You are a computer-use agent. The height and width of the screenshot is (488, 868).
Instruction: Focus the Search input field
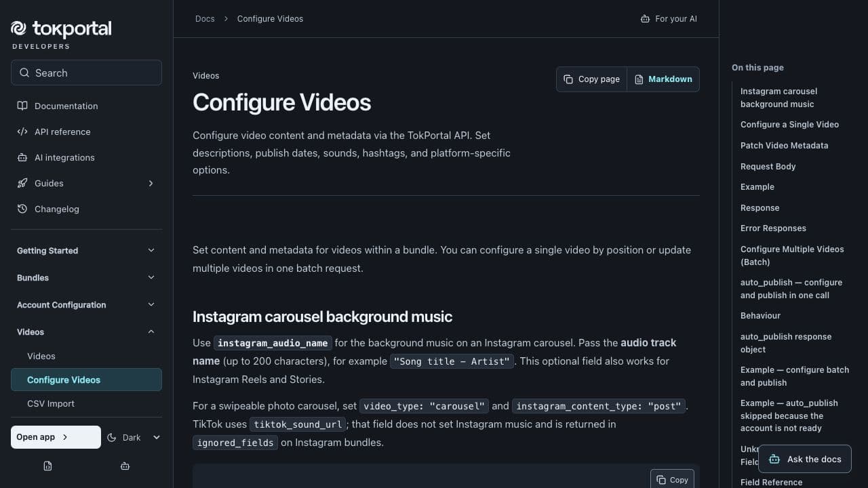pyautogui.click(x=86, y=73)
